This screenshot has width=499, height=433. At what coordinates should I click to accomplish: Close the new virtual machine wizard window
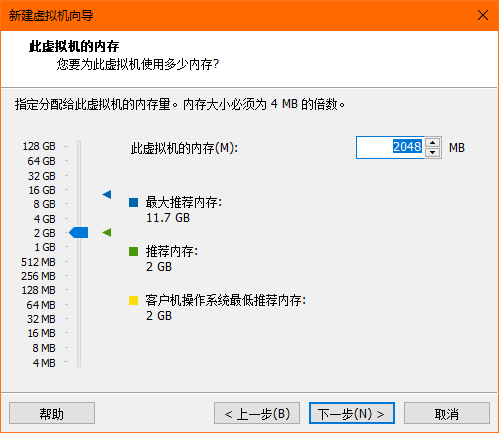tap(483, 15)
